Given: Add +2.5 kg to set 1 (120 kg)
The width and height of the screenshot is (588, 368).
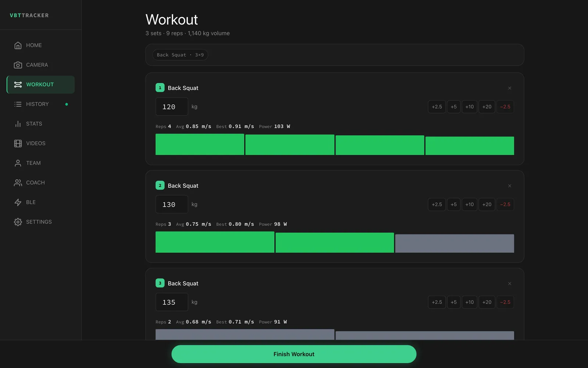Looking at the screenshot, I should [437, 107].
